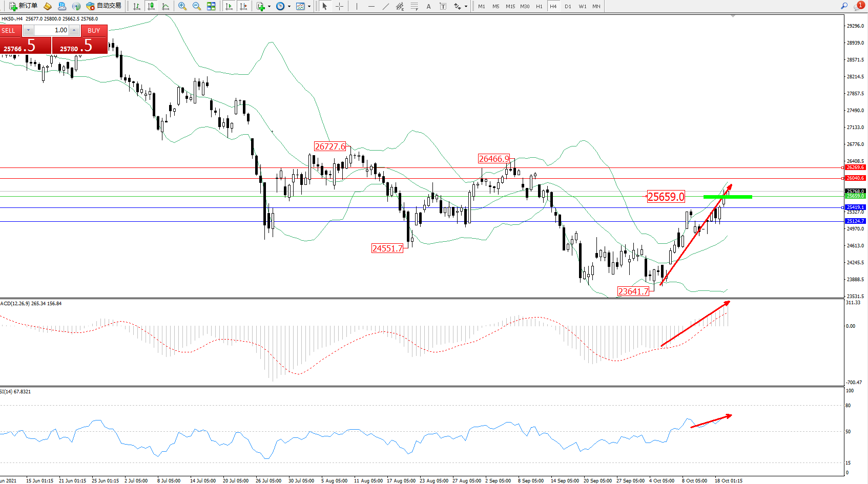Click the zoom out magnifier icon

point(196,6)
